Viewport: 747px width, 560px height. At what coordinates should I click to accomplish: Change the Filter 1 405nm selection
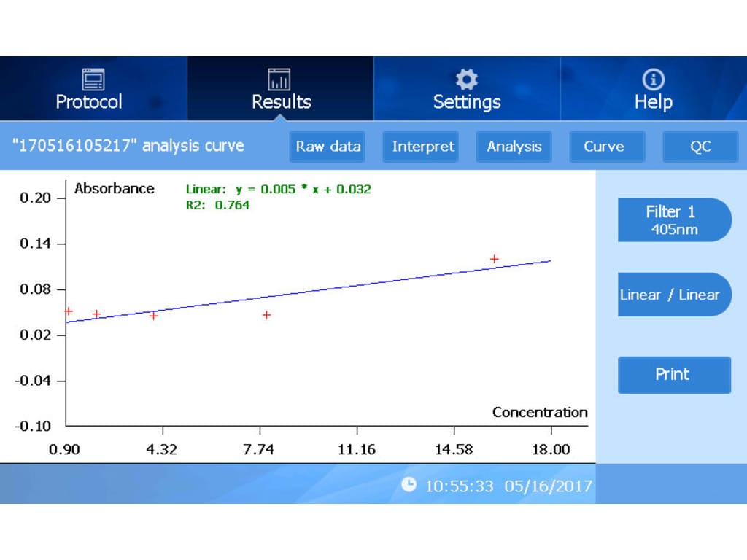pos(671,219)
